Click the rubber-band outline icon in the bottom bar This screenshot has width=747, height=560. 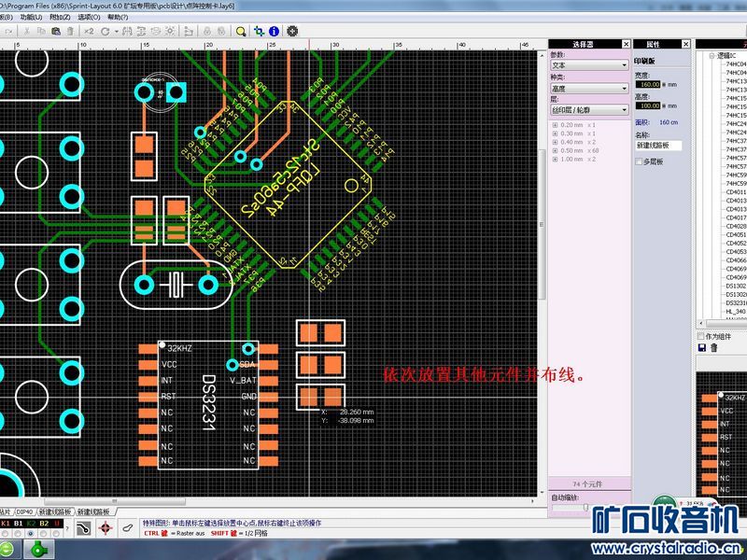[x=127, y=528]
